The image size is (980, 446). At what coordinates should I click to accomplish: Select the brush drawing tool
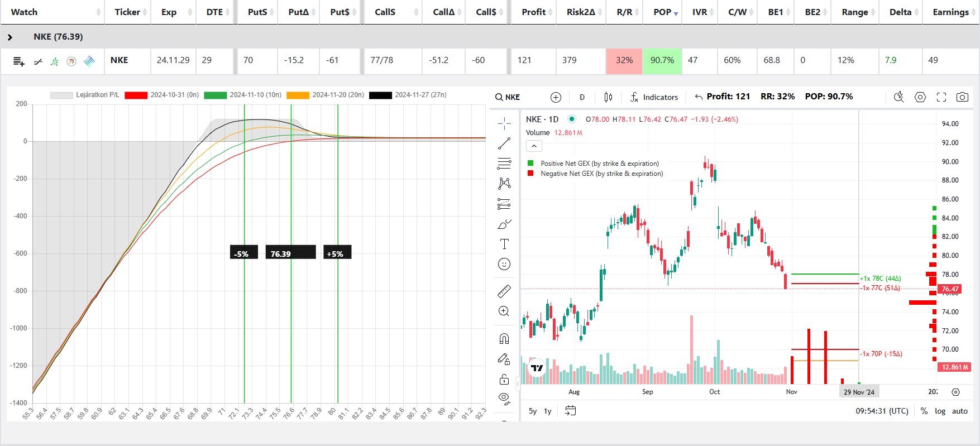[x=504, y=224]
